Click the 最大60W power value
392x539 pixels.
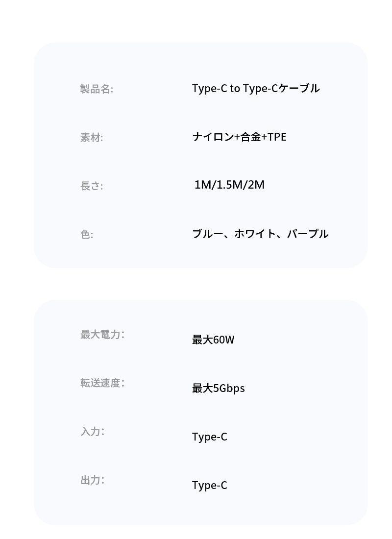point(213,340)
